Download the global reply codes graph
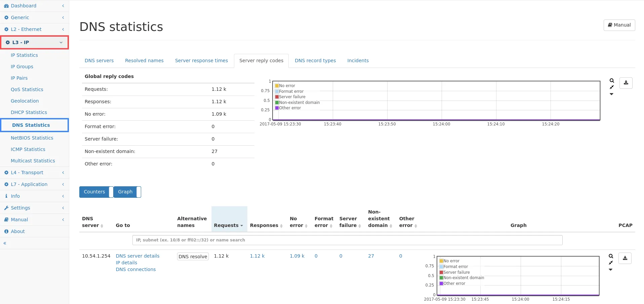The width and height of the screenshot is (644, 304). (626, 83)
